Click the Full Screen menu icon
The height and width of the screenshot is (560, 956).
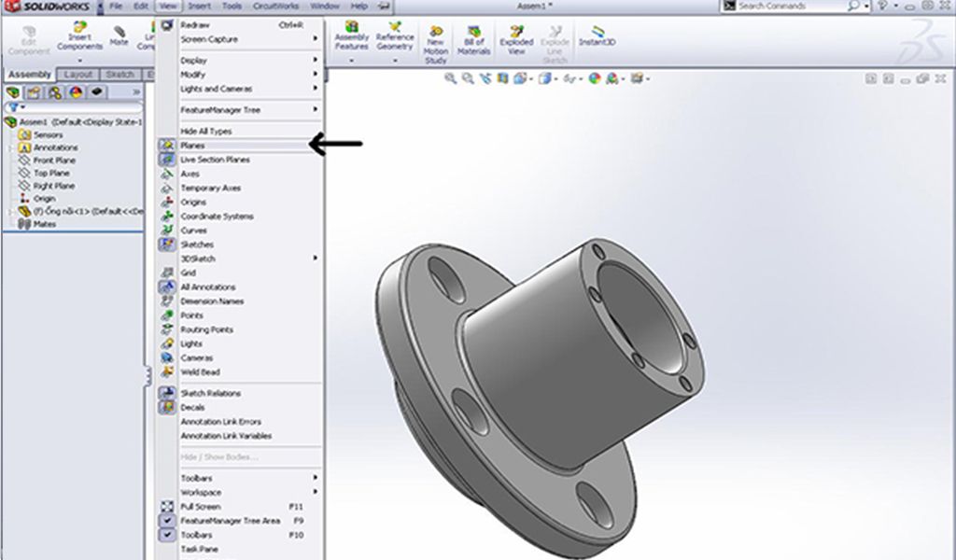pos(167,507)
